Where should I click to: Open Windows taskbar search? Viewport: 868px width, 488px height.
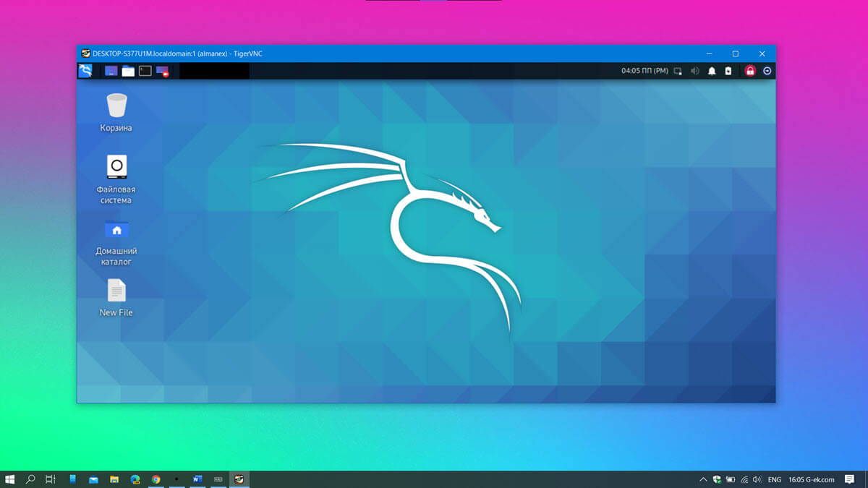tap(30, 479)
